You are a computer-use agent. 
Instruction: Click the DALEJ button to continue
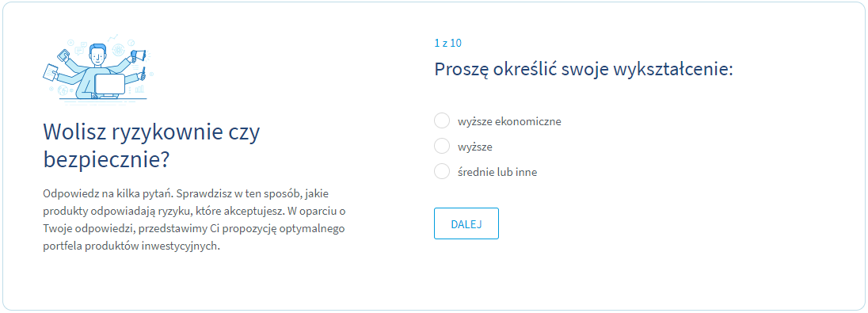(466, 223)
